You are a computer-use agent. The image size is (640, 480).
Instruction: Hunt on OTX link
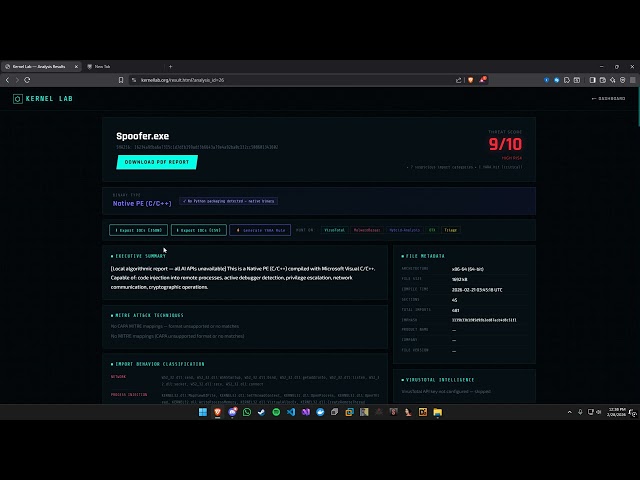pos(432,230)
